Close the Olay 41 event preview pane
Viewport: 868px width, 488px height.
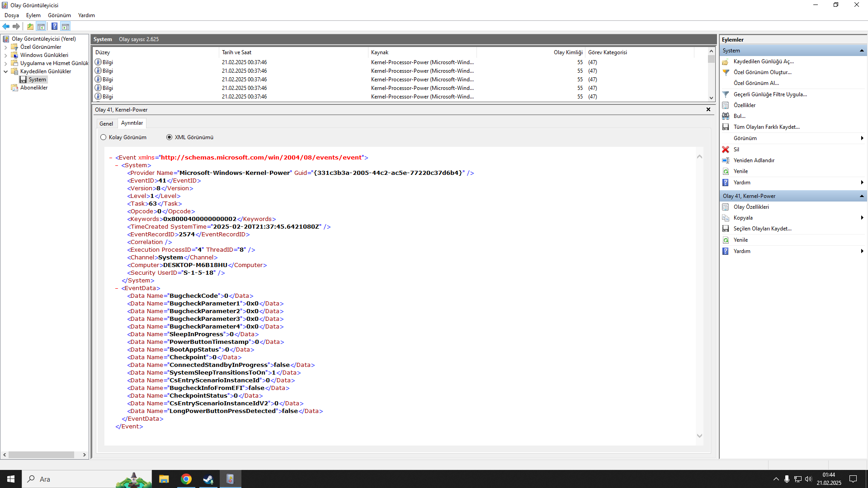tap(708, 110)
